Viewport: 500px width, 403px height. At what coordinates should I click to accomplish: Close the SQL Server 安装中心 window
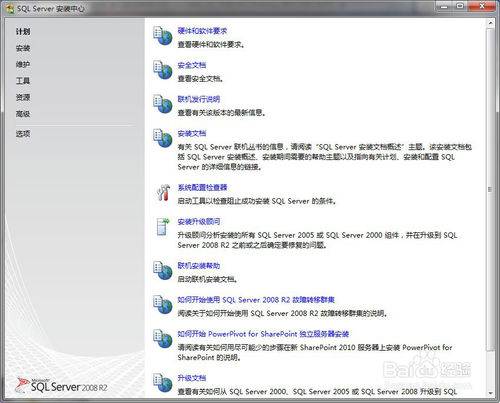[x=482, y=6]
